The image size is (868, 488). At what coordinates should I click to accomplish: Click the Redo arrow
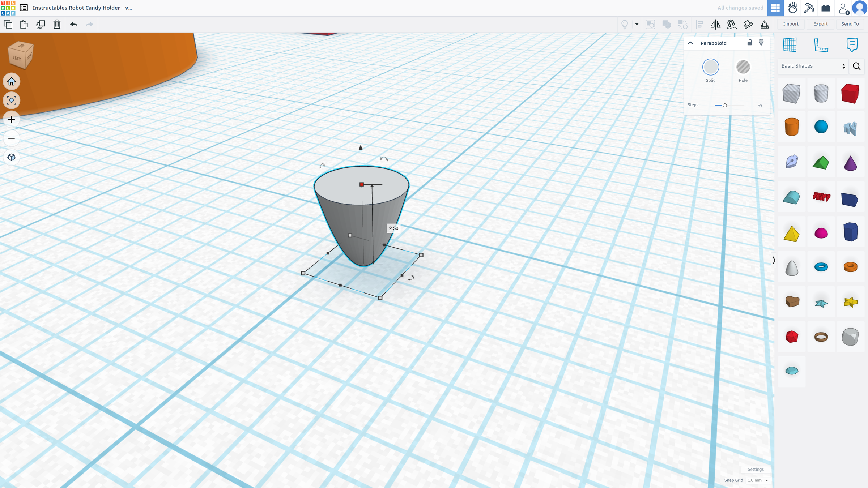tap(89, 24)
